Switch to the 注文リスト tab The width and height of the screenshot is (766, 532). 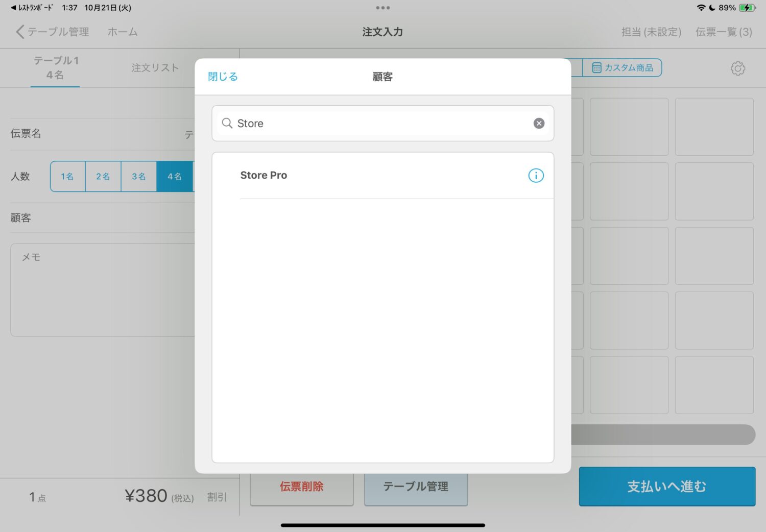point(155,68)
